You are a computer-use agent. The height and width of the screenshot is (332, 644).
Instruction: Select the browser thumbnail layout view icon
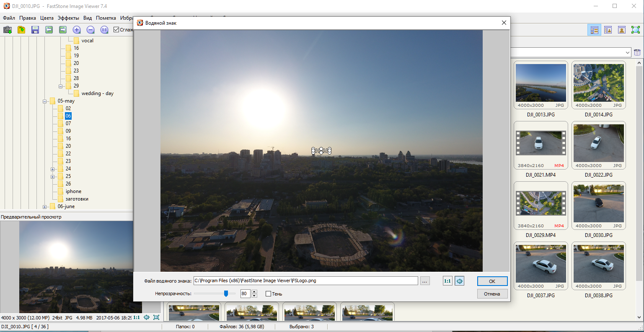click(x=594, y=30)
